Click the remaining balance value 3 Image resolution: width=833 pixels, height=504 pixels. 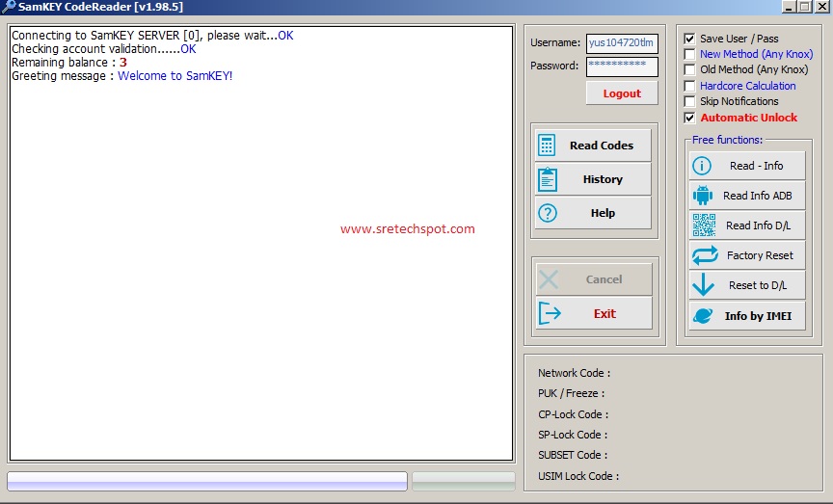pyautogui.click(x=123, y=63)
